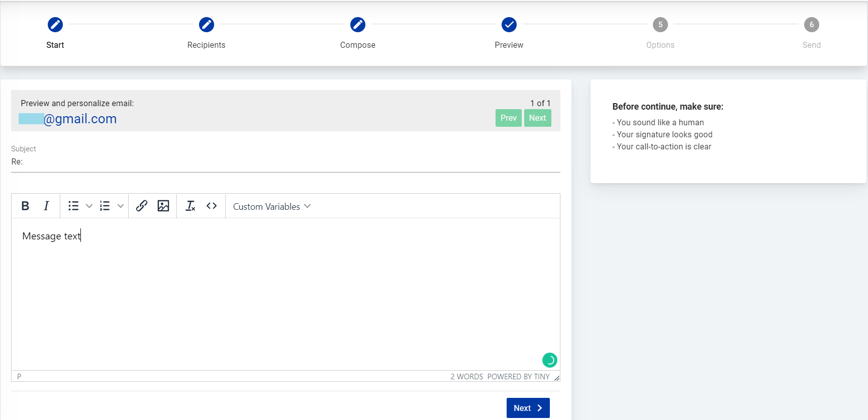The image size is (868, 420).
Task: Expand the numbered list style dropdown arrow
Action: (121, 206)
